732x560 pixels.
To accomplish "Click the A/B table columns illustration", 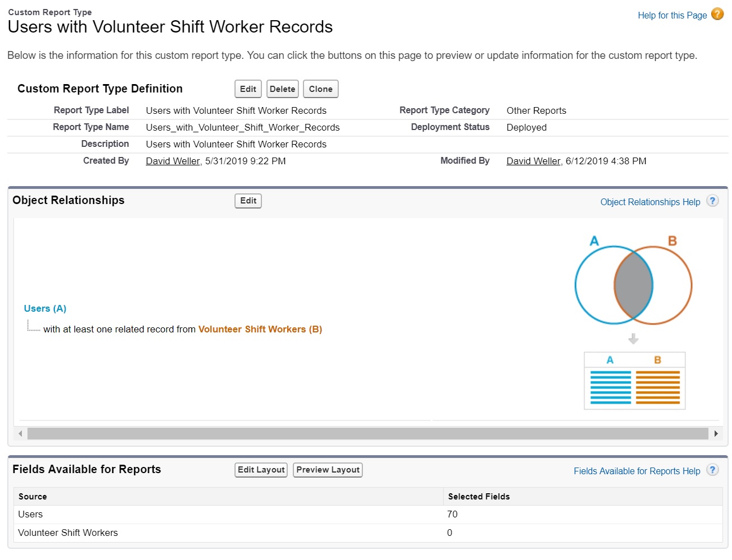I will point(634,381).
